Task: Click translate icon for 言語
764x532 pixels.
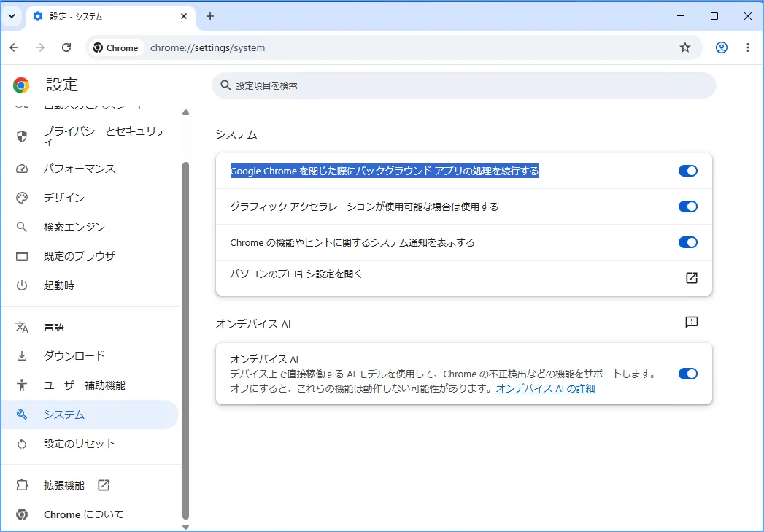Action: click(x=22, y=327)
